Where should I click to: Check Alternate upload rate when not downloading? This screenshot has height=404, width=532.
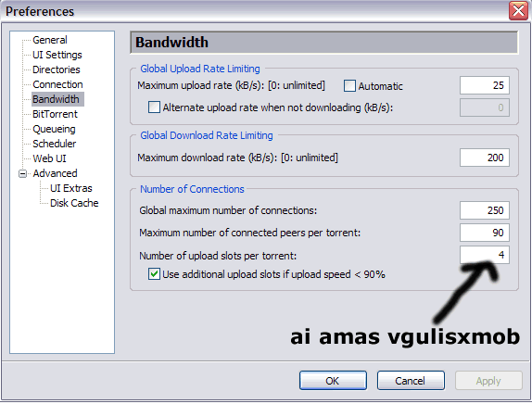(154, 107)
